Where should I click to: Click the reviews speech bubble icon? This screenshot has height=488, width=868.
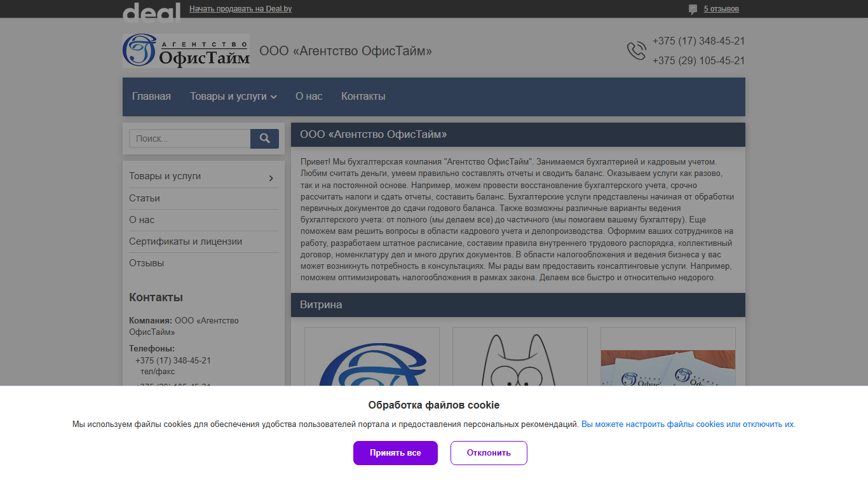693,10
